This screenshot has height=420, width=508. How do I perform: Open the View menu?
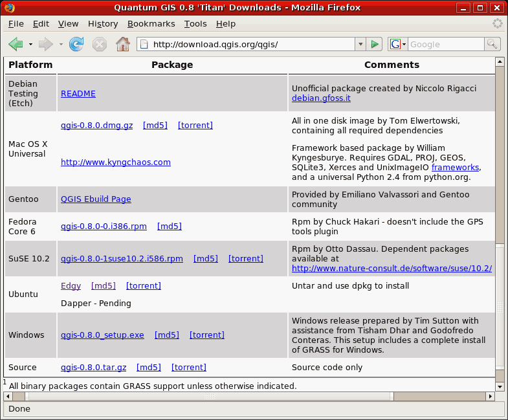(x=68, y=24)
